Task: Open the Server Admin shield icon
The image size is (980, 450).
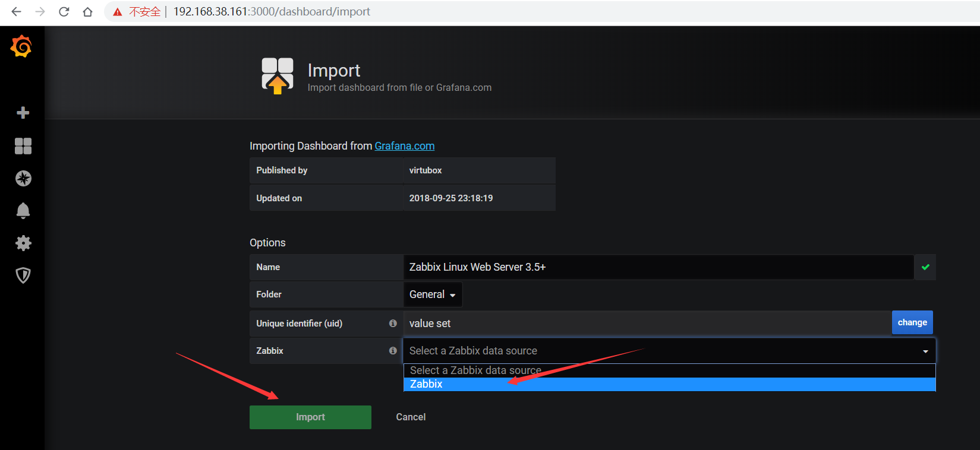Action: (23, 275)
